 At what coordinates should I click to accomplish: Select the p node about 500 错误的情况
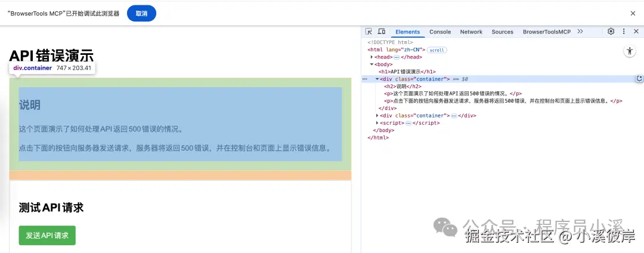pos(453,94)
